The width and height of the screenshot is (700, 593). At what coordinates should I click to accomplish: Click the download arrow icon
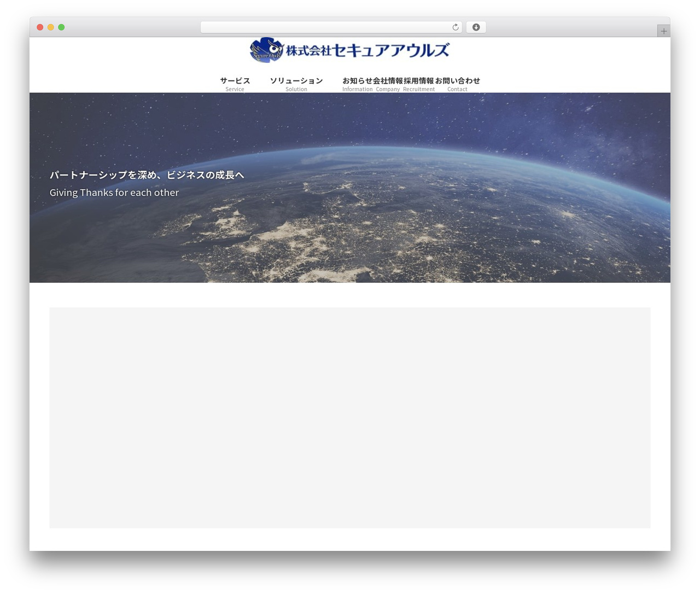(476, 27)
